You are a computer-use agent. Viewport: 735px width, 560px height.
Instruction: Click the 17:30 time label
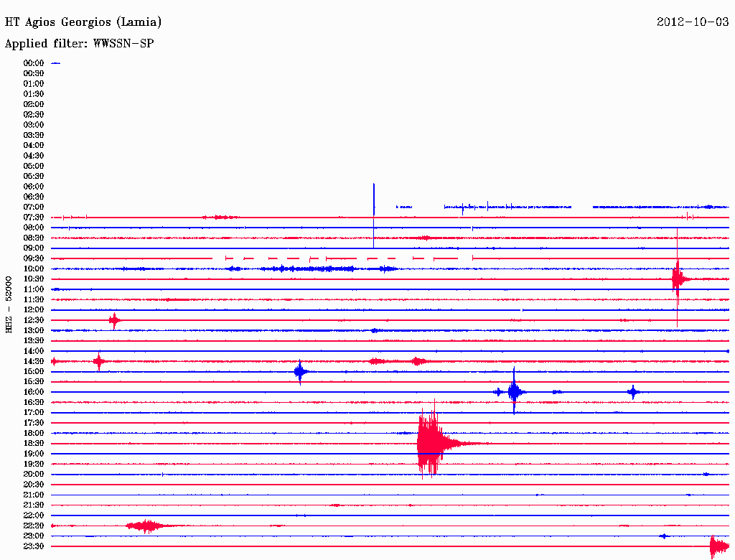coord(34,423)
